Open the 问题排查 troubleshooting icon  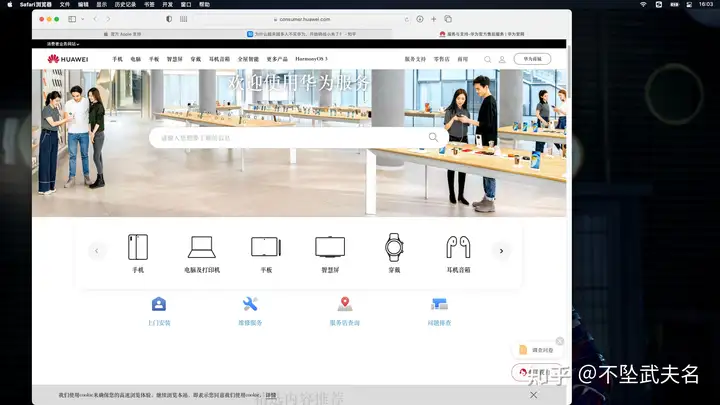click(x=439, y=304)
